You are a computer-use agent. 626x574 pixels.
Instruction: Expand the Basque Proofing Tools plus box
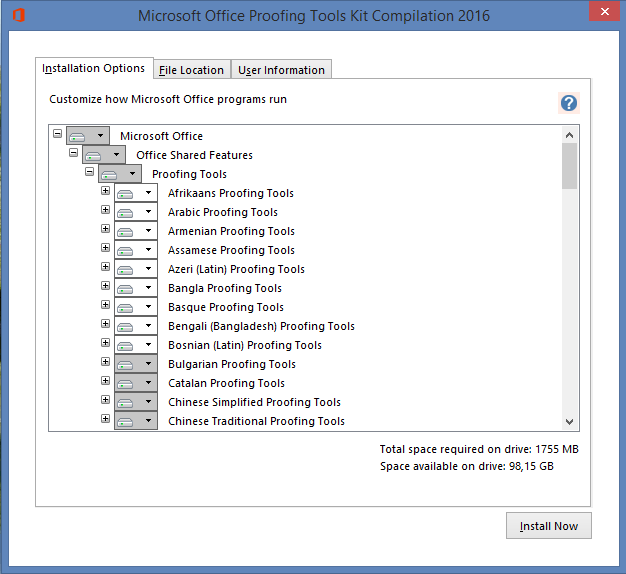pyautogui.click(x=105, y=305)
